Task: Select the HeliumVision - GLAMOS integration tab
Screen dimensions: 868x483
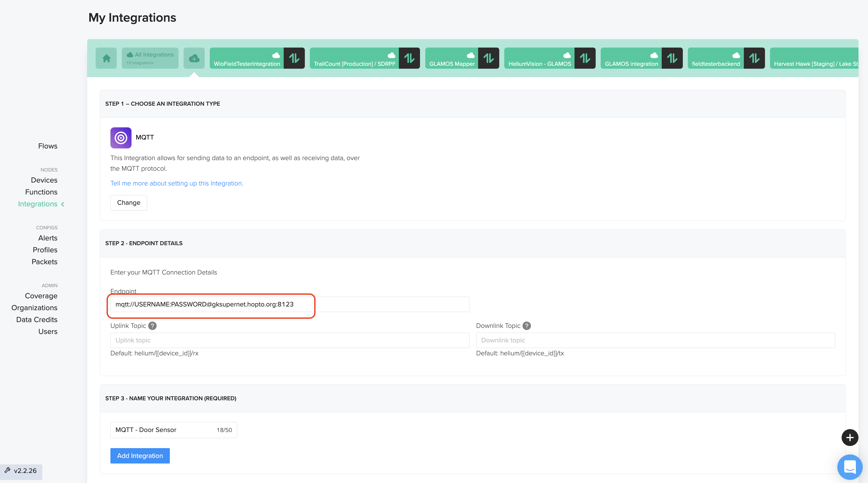Action: click(x=539, y=58)
